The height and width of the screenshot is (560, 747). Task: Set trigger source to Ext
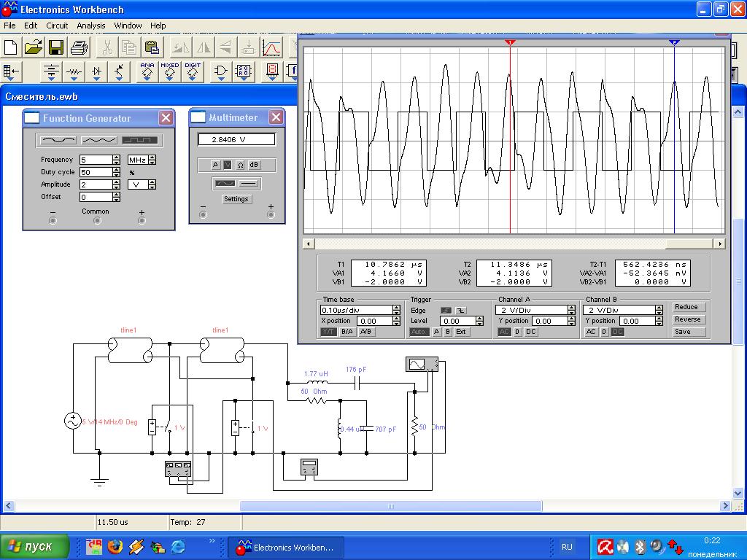pyautogui.click(x=461, y=332)
